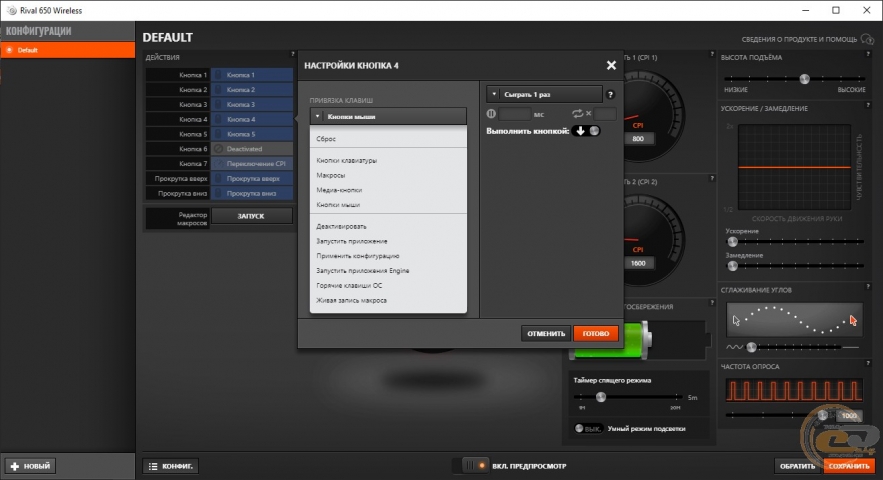
Task: Toggle ВКЛ. ПРЕДПРОСМОТР switch
Action: tap(470, 466)
